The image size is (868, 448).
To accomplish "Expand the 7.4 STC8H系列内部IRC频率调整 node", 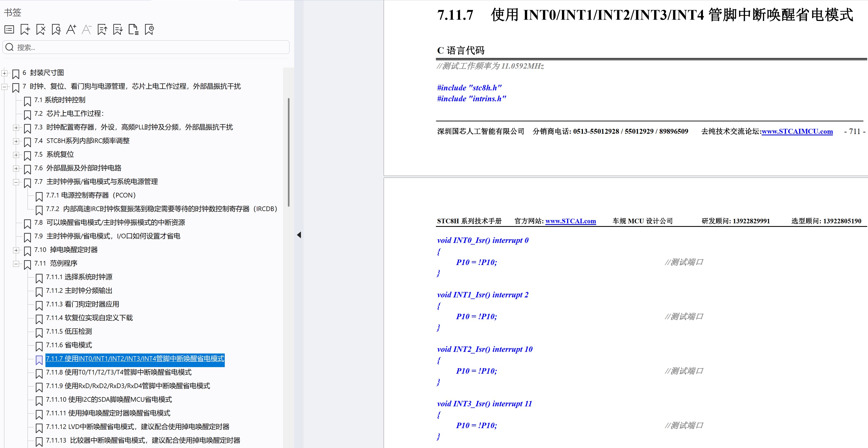I will 16,141.
